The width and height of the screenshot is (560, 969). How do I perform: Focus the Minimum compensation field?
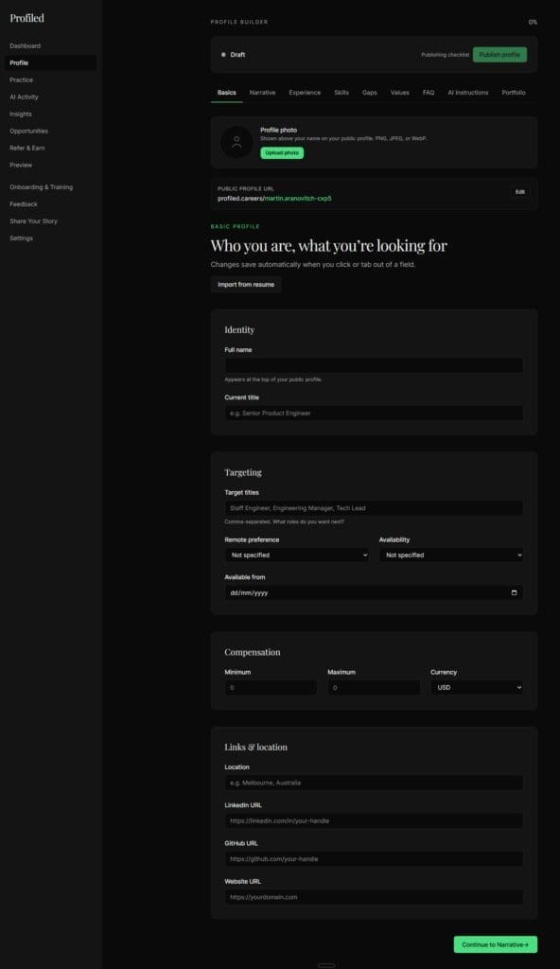coord(271,687)
